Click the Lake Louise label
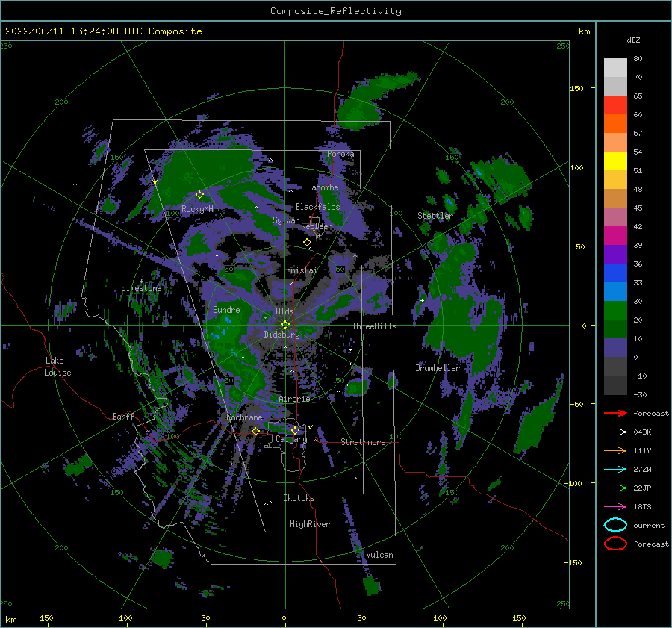672x628 pixels. [57, 367]
